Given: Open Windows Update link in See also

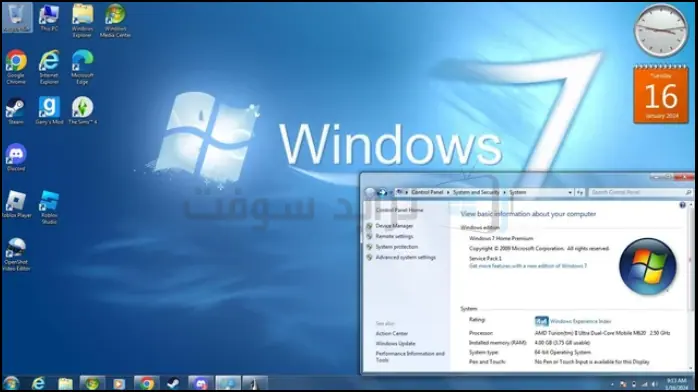Looking at the screenshot, I should 395,344.
